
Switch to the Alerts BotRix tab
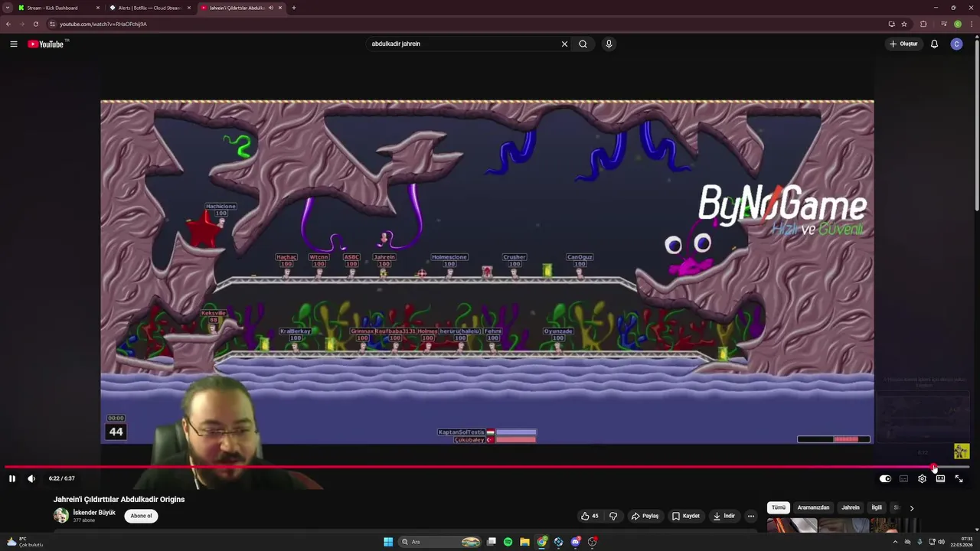149,8
